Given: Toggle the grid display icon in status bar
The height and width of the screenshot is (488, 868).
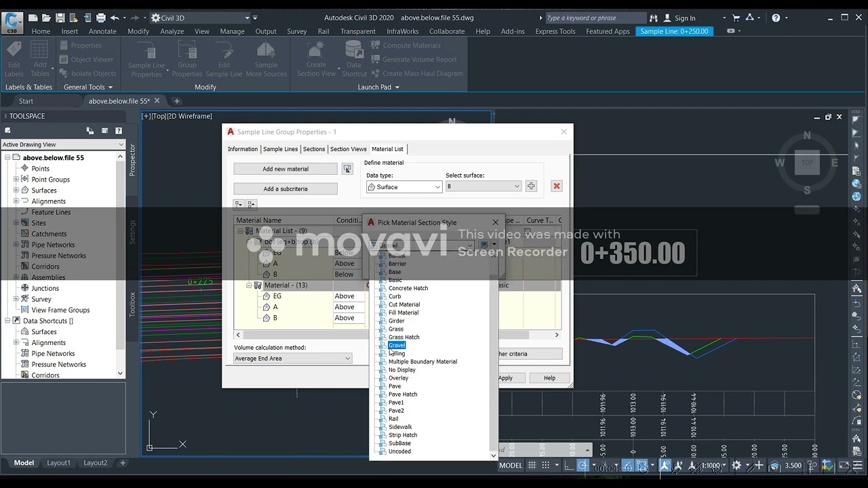Looking at the screenshot, I should point(532,466).
